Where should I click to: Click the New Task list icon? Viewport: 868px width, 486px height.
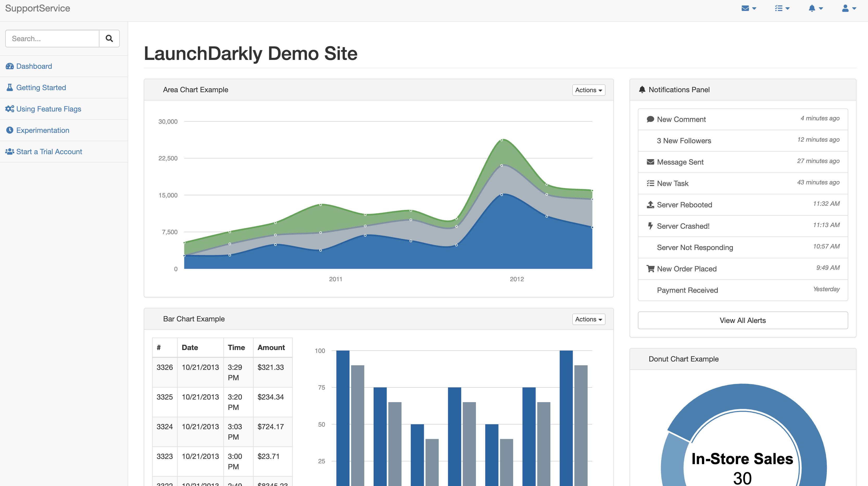pyautogui.click(x=650, y=183)
